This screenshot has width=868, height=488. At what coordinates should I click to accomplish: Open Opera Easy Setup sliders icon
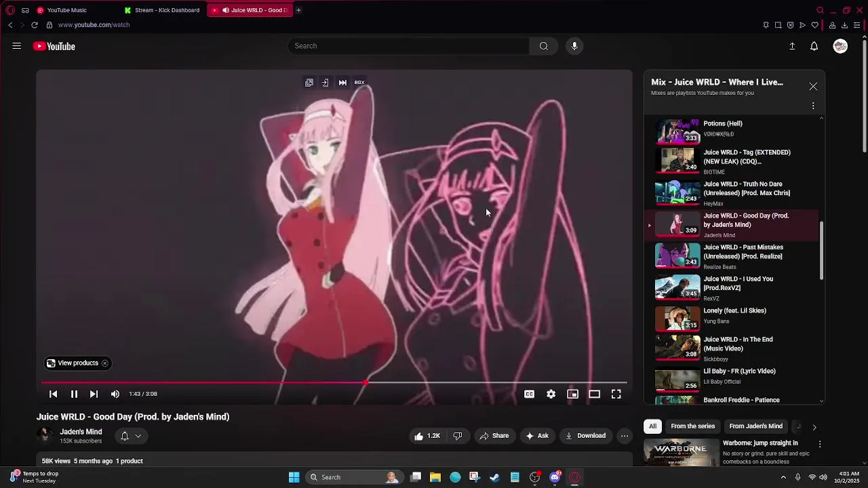(856, 25)
